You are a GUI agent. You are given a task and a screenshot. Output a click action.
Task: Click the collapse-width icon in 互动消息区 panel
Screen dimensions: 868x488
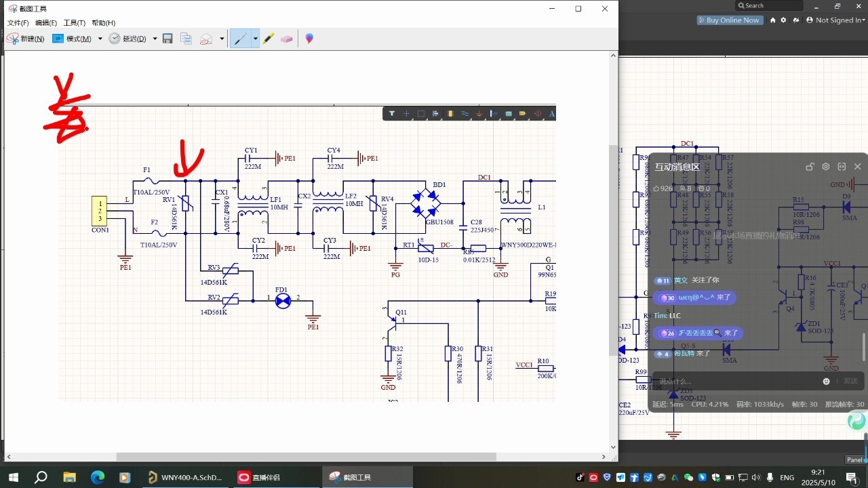pos(842,167)
